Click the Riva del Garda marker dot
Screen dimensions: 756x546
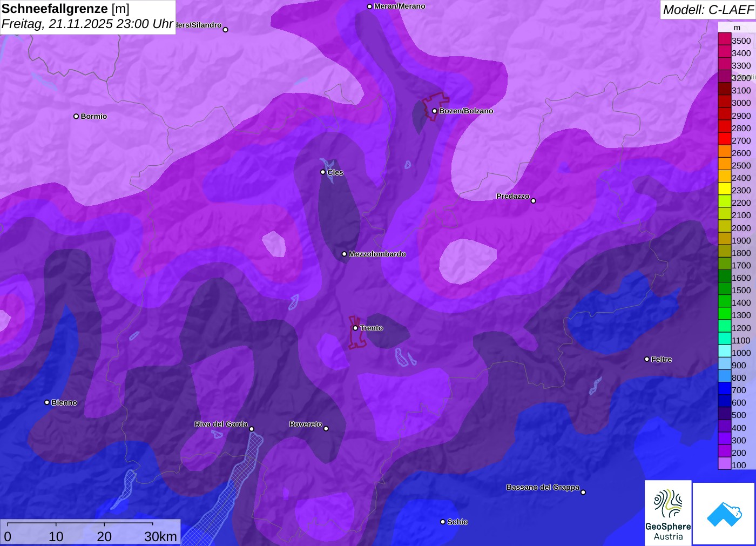point(252,429)
